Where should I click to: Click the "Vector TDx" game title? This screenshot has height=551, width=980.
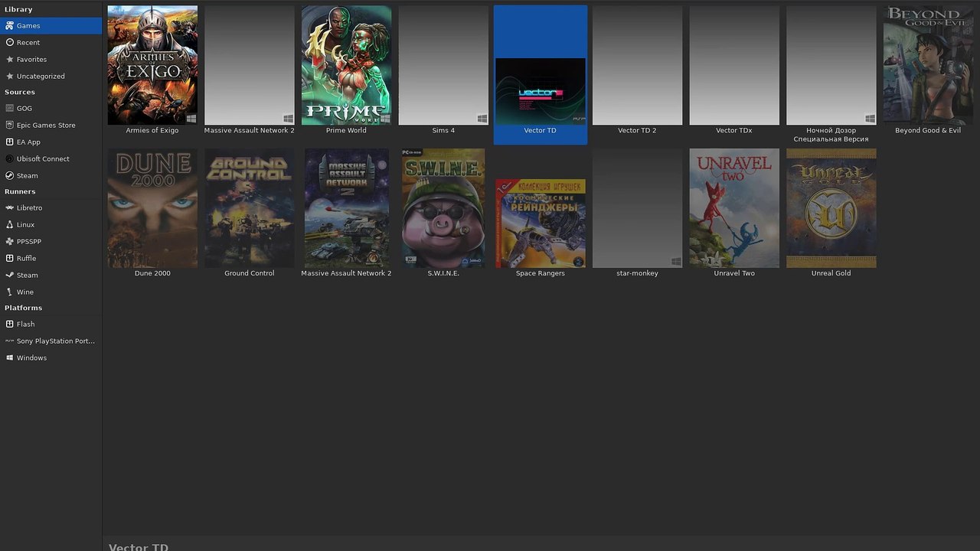pyautogui.click(x=734, y=131)
